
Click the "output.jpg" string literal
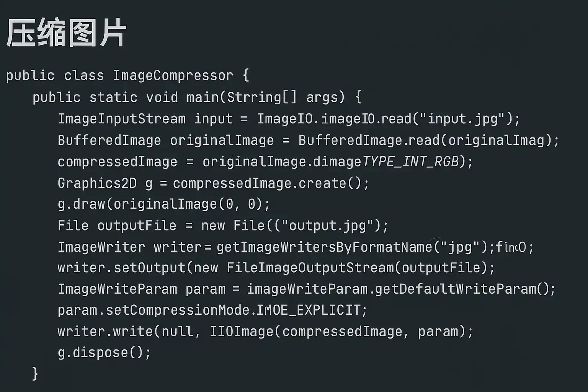327,226
